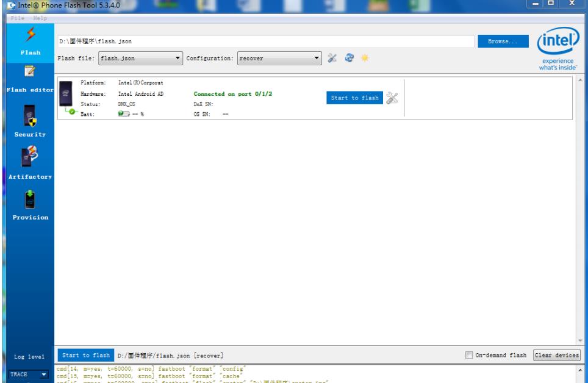The height and width of the screenshot is (383, 588).
Task: Click the Clear devices button
Action: click(x=557, y=355)
